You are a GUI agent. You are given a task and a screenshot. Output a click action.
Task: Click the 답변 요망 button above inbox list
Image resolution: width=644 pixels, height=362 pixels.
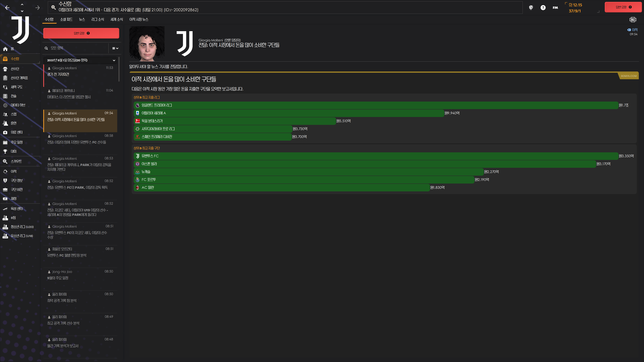click(x=81, y=33)
